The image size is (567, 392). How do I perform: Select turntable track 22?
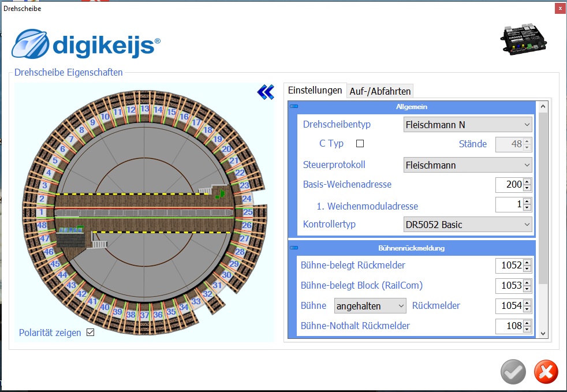point(240,173)
